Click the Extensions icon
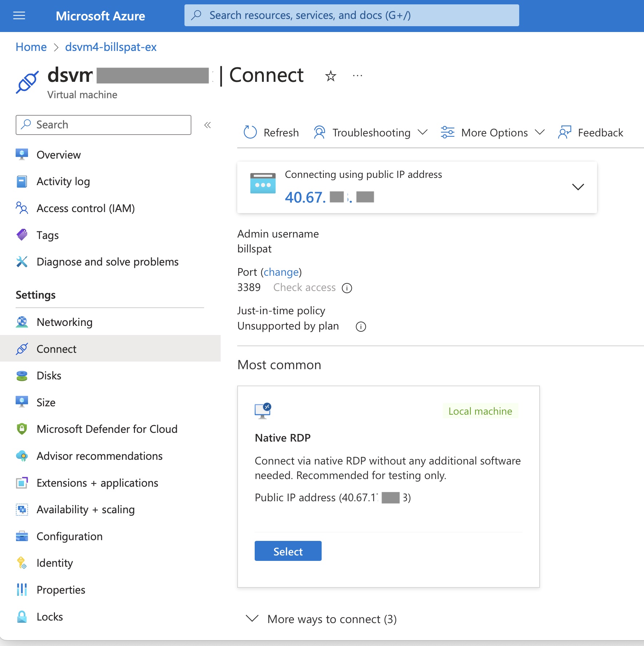 [x=22, y=483]
